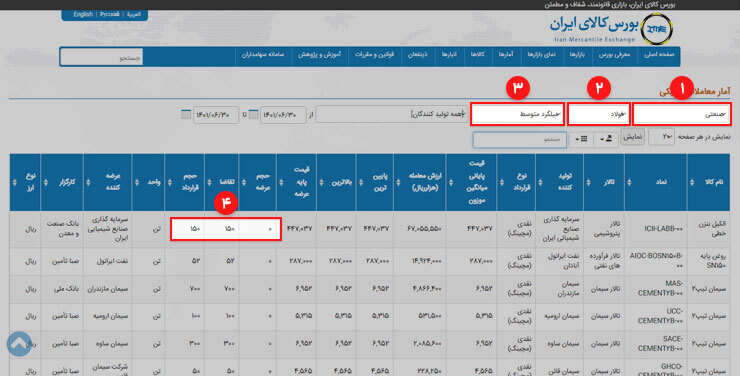Screen dimensions: 740x376
Task: Open the انبارها menu
Action: pos(449,55)
